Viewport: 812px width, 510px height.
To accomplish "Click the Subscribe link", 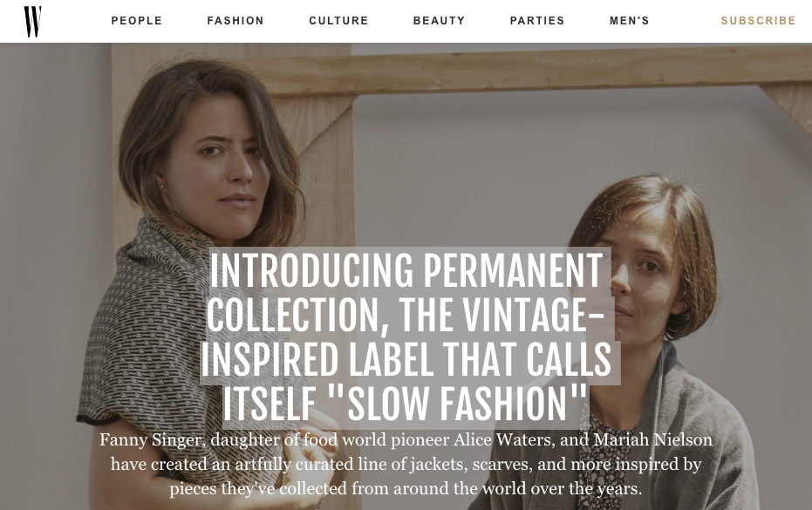I will coord(758,21).
